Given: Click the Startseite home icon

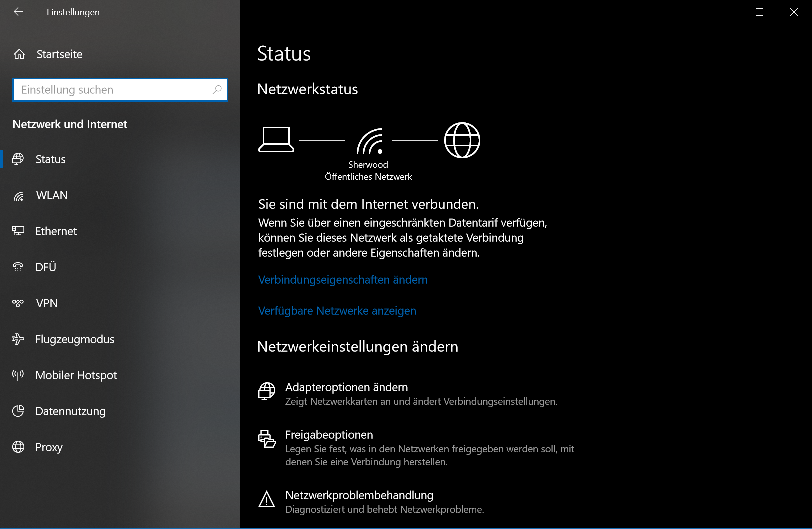Looking at the screenshot, I should click(19, 54).
